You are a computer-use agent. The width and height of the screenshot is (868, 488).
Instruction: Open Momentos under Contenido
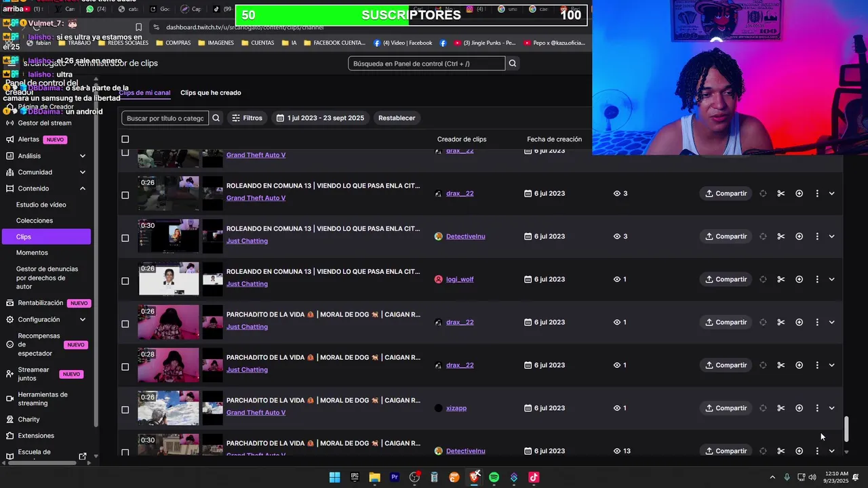pos(32,253)
